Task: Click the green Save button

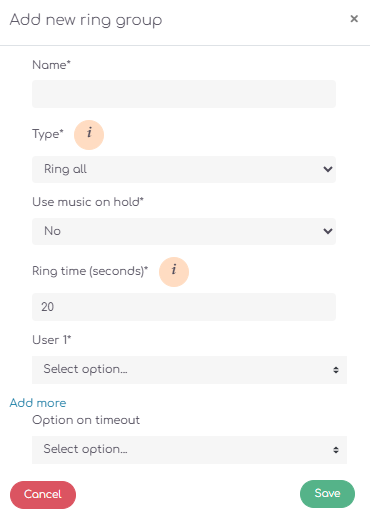Action: [327, 494]
